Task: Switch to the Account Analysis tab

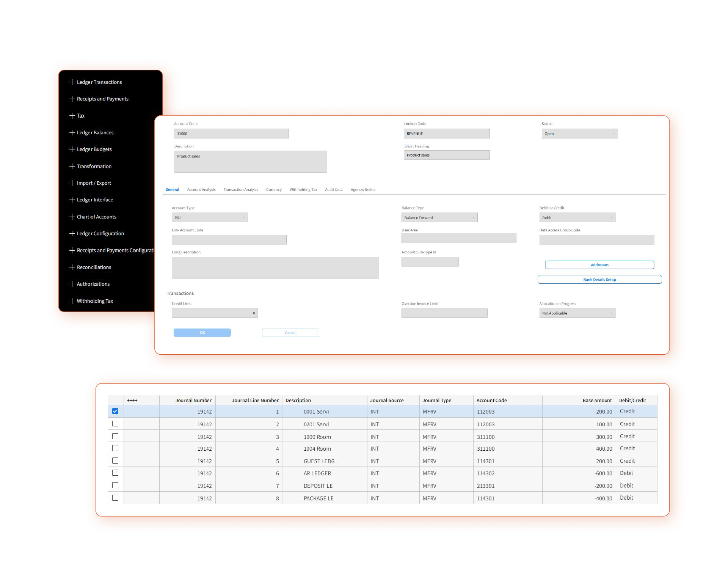Action: [x=201, y=190]
